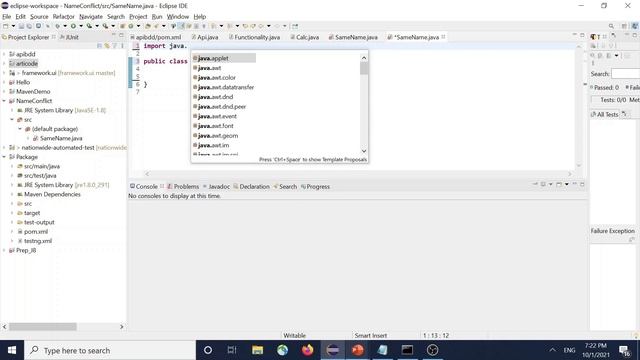Screen dimensions: 640x360
Task: Maximize the Console panel
Action: tap(582, 184)
